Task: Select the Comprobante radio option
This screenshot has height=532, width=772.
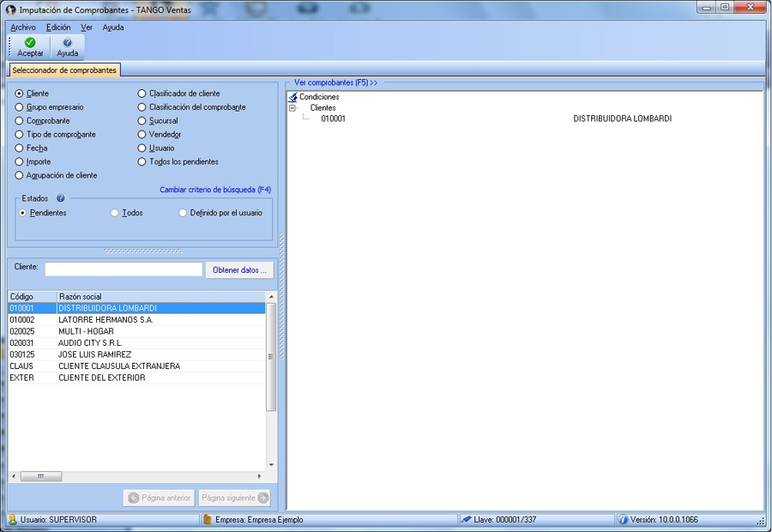Action: 19,121
